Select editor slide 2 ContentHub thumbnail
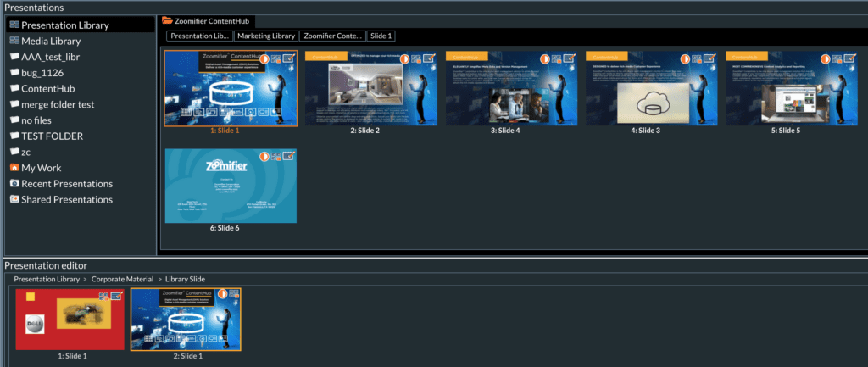The image size is (868, 367). click(x=186, y=320)
